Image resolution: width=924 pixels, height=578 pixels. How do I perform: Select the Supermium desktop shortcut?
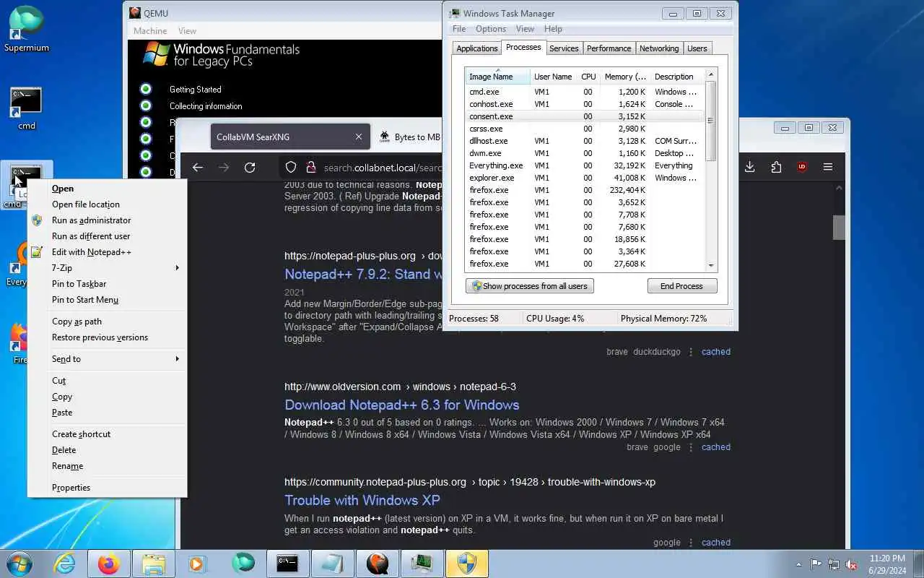coord(27,30)
